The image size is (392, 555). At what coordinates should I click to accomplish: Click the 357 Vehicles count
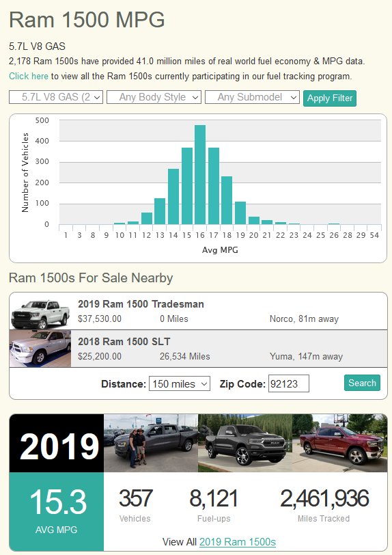135,498
